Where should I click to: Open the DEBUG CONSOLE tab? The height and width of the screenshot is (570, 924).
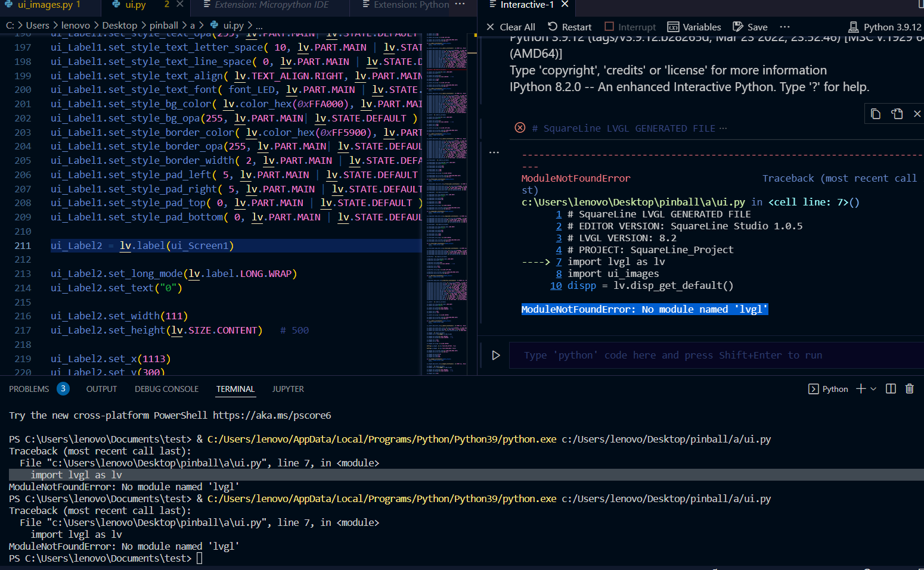click(166, 389)
